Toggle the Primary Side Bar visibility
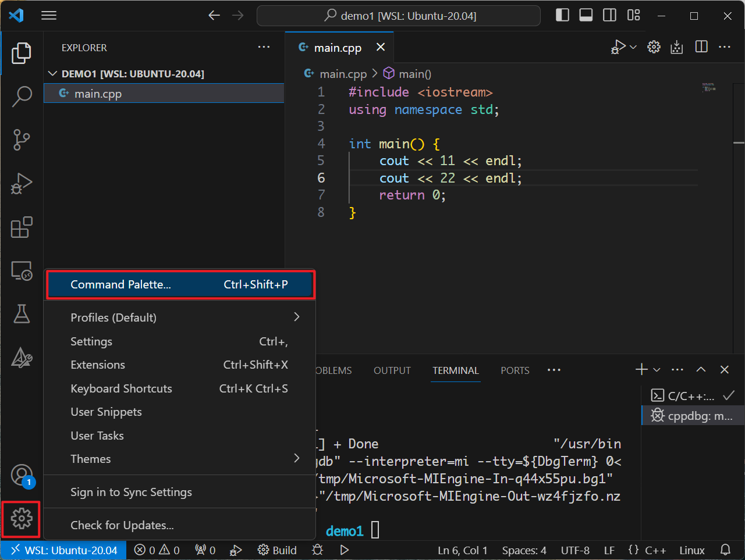The width and height of the screenshot is (745, 560). click(x=562, y=15)
